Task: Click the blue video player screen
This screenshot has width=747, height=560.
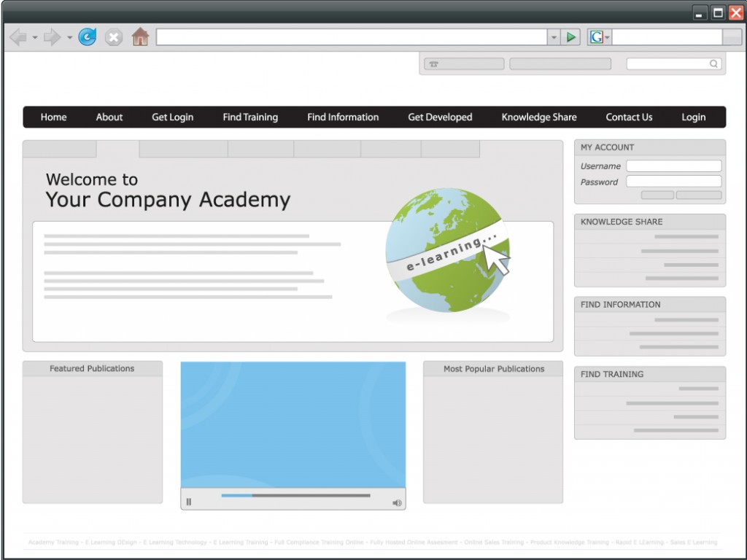Action: [x=293, y=425]
